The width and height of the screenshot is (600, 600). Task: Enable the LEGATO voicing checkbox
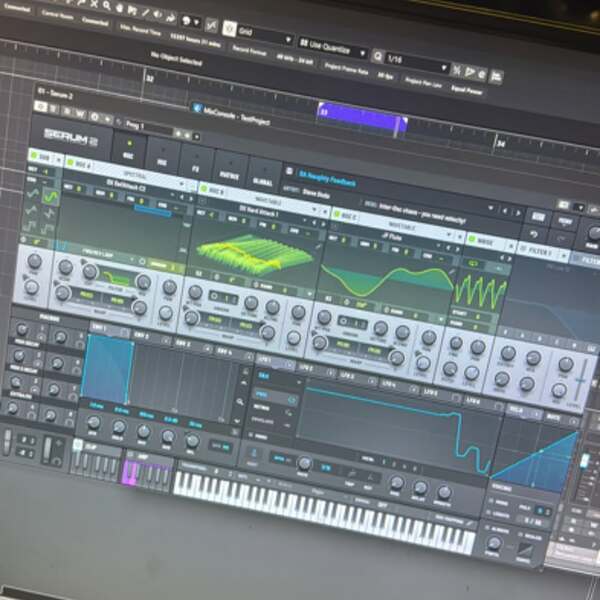[x=488, y=514]
